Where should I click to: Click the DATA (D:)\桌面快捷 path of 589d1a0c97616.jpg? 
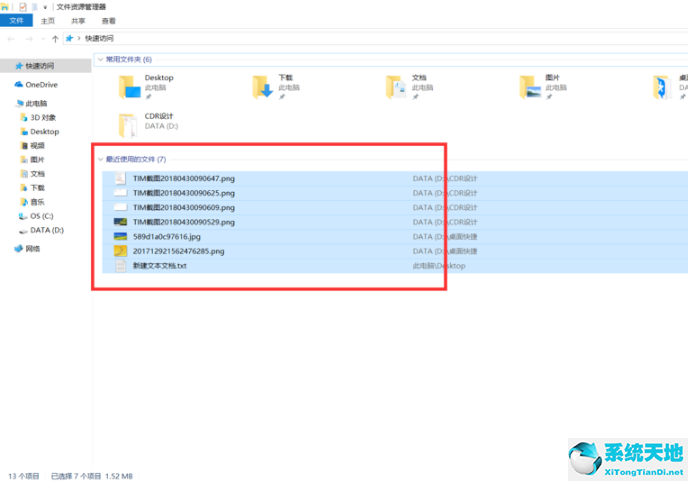tap(445, 237)
